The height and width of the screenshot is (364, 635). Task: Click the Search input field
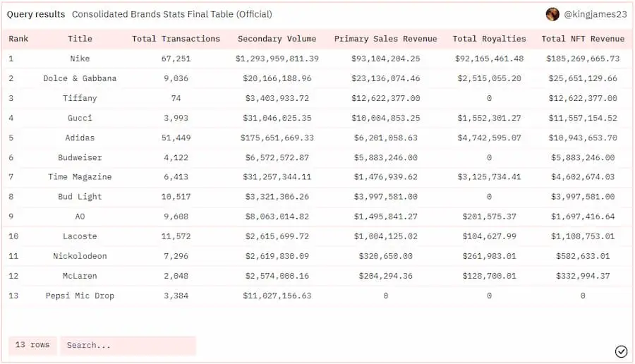tap(128, 345)
